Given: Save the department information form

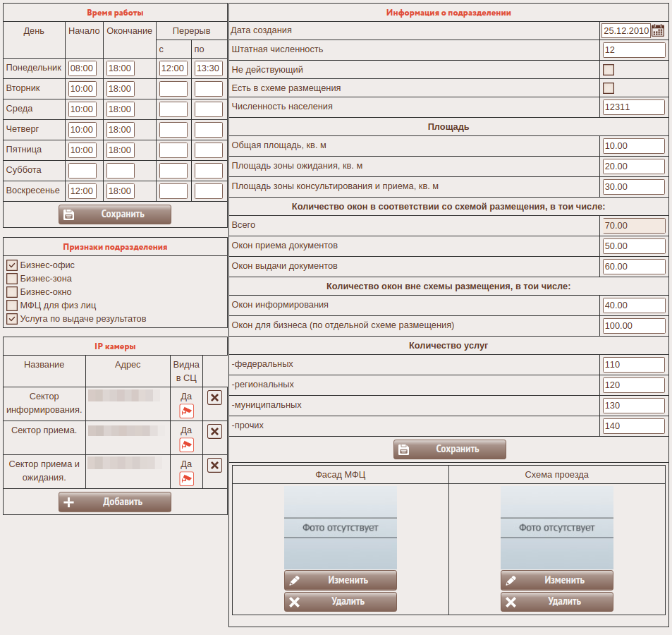Looking at the screenshot, I should [450, 449].
